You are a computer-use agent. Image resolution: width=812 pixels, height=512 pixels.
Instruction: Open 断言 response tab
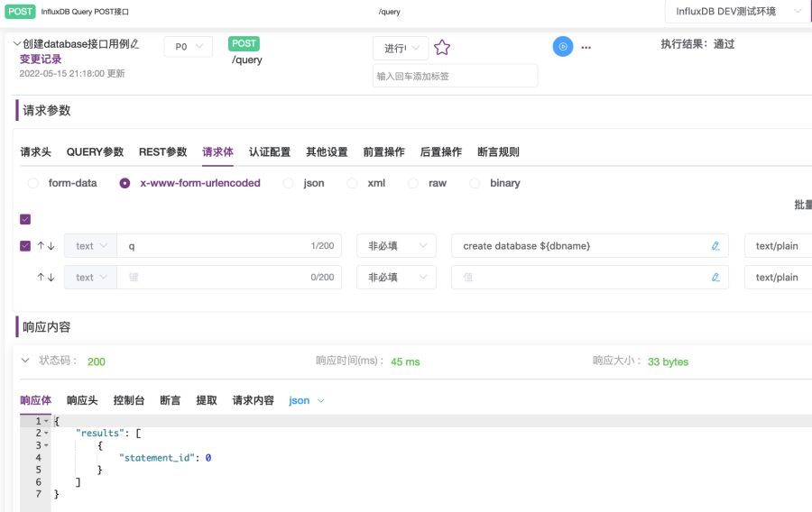click(170, 400)
